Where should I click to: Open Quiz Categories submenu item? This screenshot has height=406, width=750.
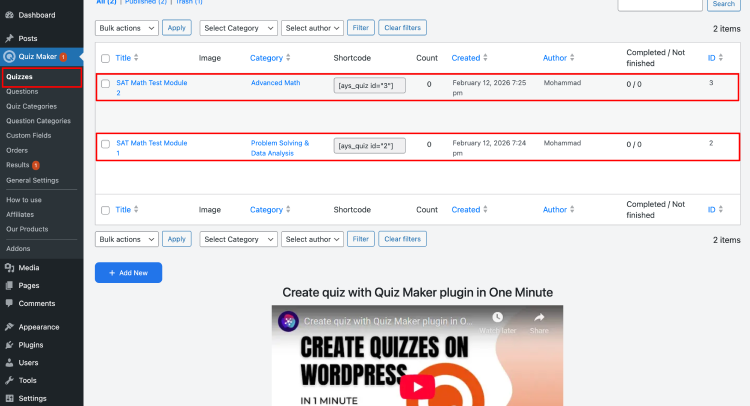pyautogui.click(x=32, y=106)
